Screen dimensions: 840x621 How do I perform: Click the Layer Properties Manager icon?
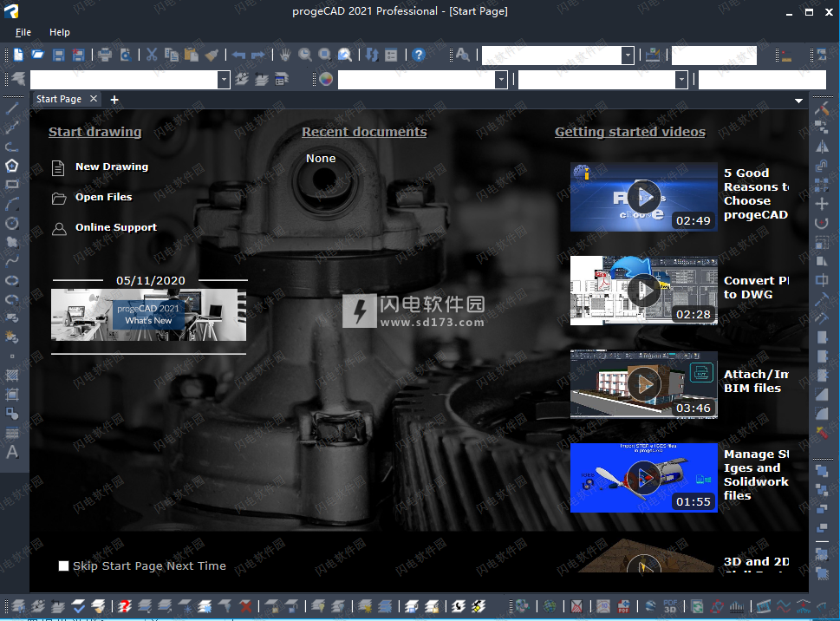click(x=18, y=80)
